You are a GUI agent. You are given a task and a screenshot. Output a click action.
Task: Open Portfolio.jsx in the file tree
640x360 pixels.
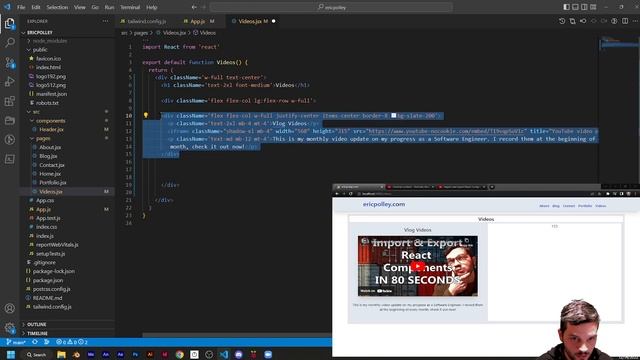(53, 182)
